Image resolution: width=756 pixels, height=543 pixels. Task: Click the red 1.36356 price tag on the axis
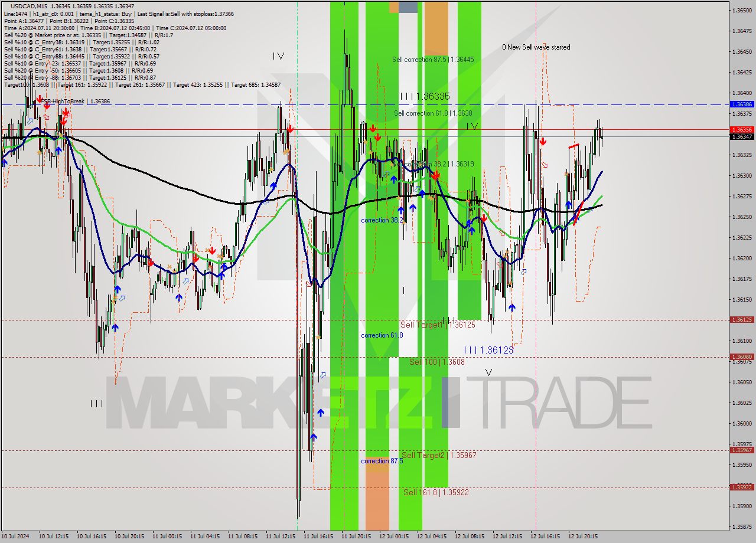tap(742, 129)
